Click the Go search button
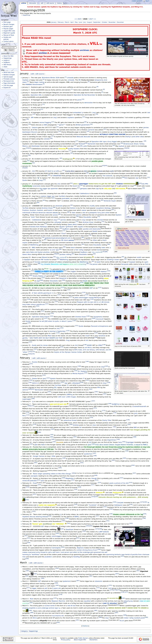 [x=6, y=50]
